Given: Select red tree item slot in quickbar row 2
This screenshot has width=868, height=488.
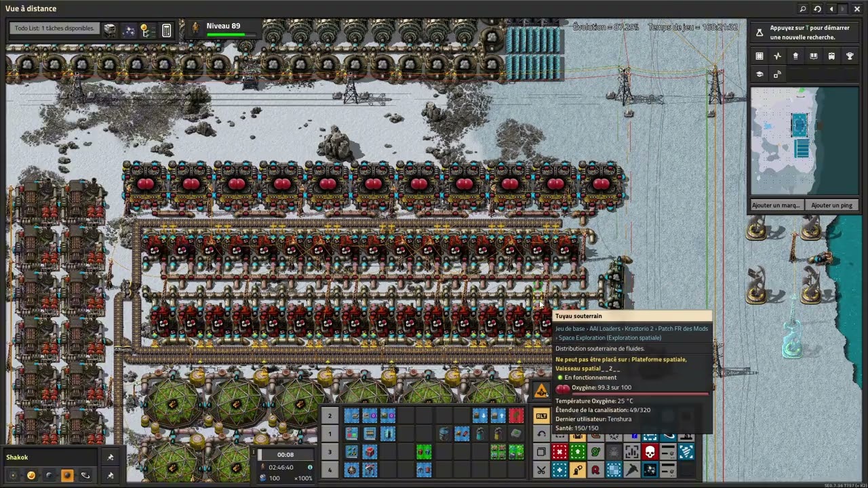Looking at the screenshot, I should coord(516,415).
